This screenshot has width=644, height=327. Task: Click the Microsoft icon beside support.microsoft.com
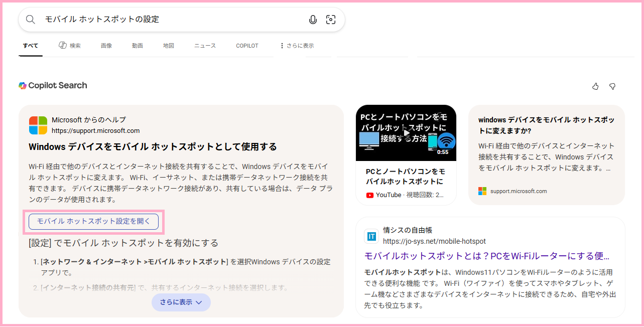point(482,191)
